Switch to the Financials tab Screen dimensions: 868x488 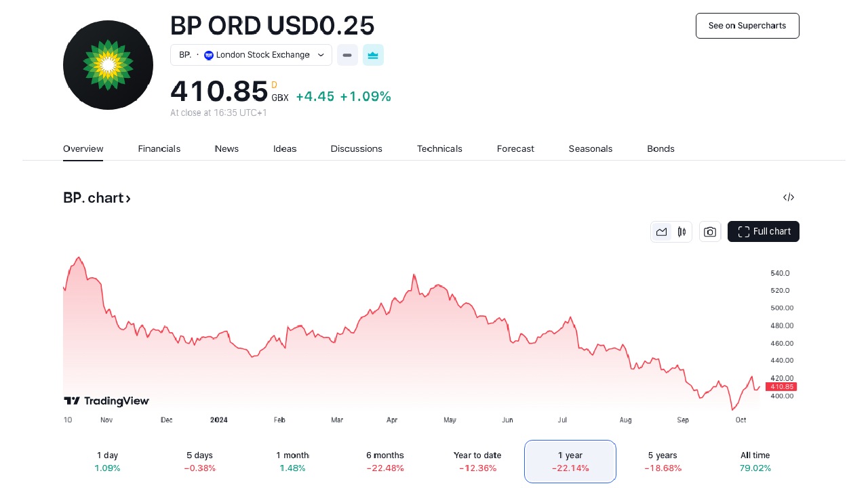(x=159, y=148)
